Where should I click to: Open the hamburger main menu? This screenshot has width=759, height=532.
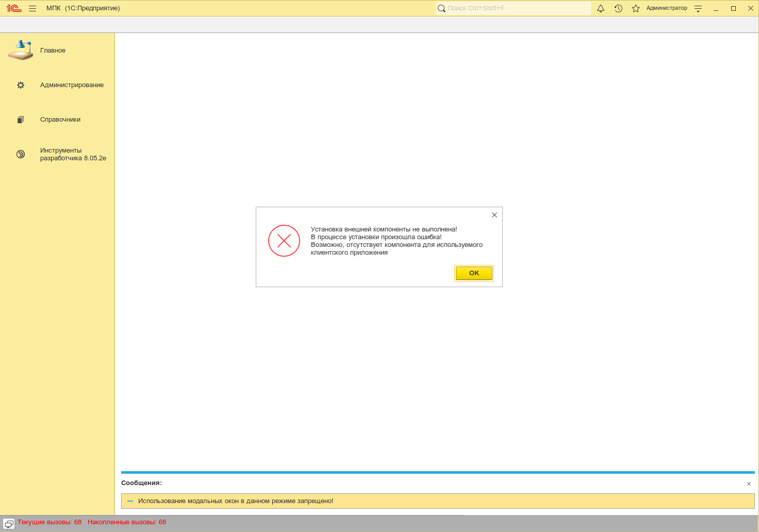click(32, 8)
